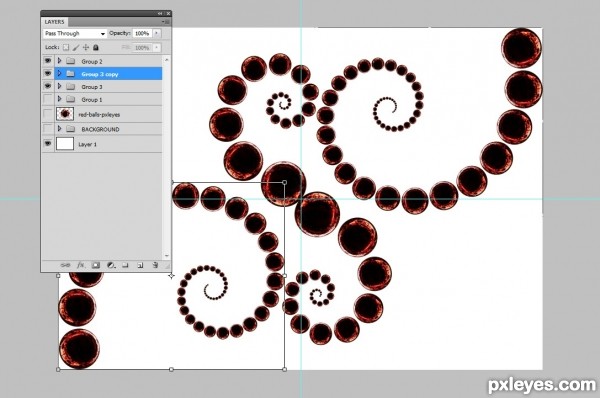Hide Layer 1
This screenshot has height=398, width=600.
tap(48, 144)
